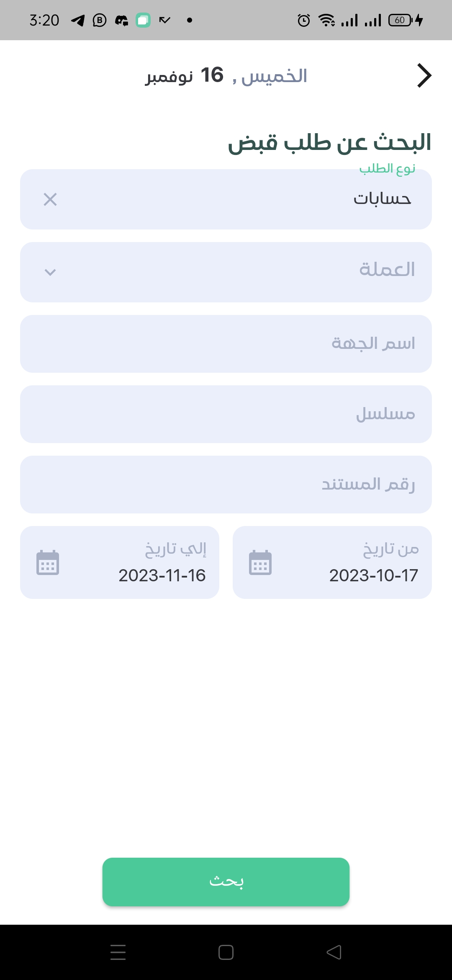Open the من تاريخ calendar icon
This screenshot has width=452, height=980.
click(x=260, y=562)
